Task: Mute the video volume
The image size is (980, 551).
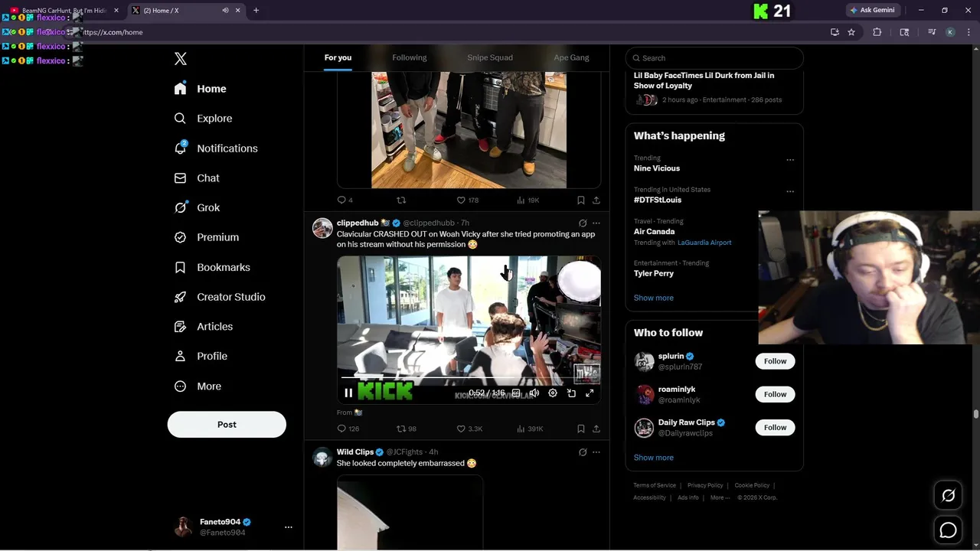Action: click(534, 393)
